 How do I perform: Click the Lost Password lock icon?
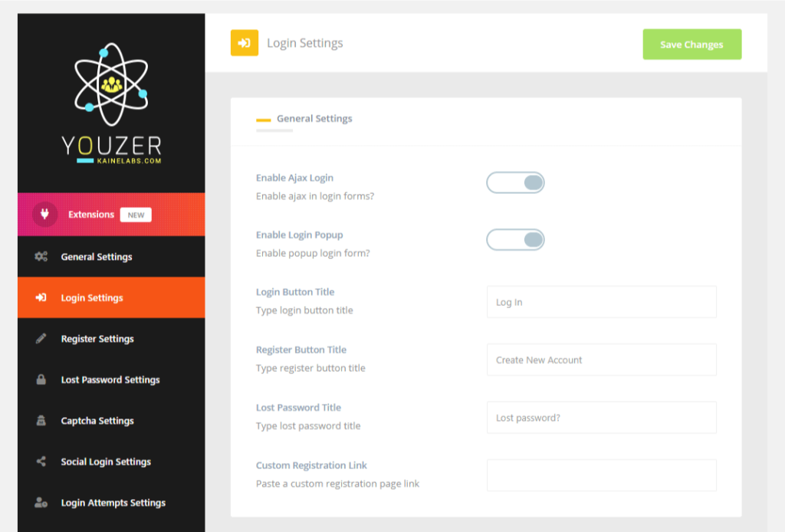(x=41, y=380)
